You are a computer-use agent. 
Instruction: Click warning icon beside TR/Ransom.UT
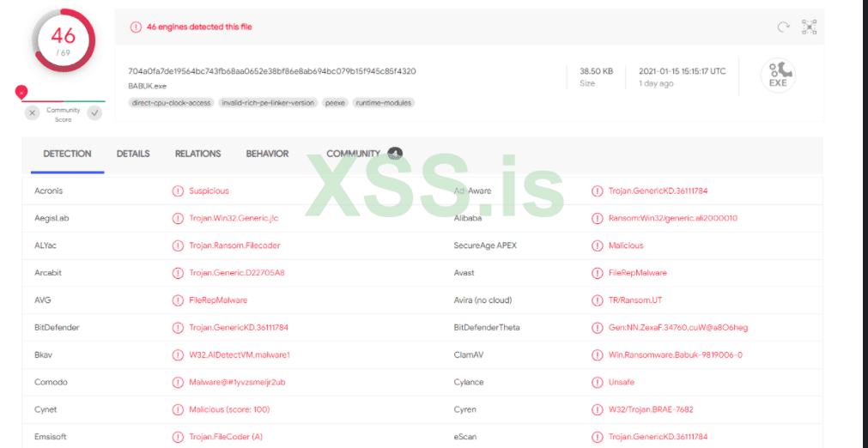point(598,300)
